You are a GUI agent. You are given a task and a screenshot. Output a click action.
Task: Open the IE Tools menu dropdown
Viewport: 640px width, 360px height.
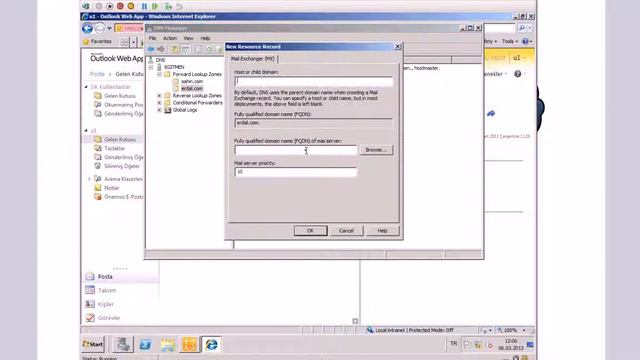click(x=509, y=42)
